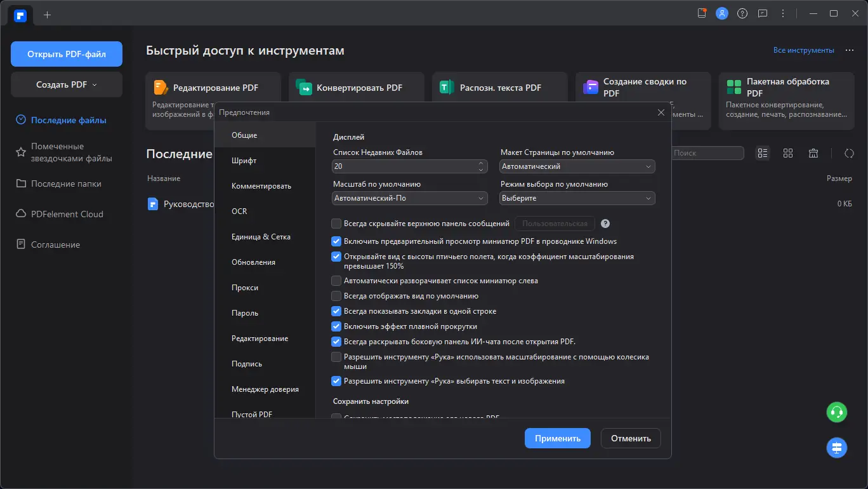Open new tab with plus icon

(x=48, y=14)
